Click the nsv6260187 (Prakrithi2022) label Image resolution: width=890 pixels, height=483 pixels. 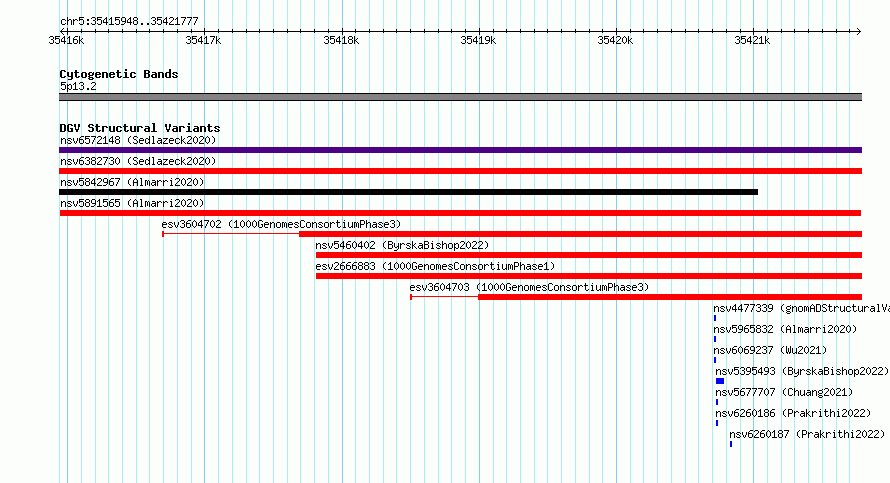(x=807, y=434)
